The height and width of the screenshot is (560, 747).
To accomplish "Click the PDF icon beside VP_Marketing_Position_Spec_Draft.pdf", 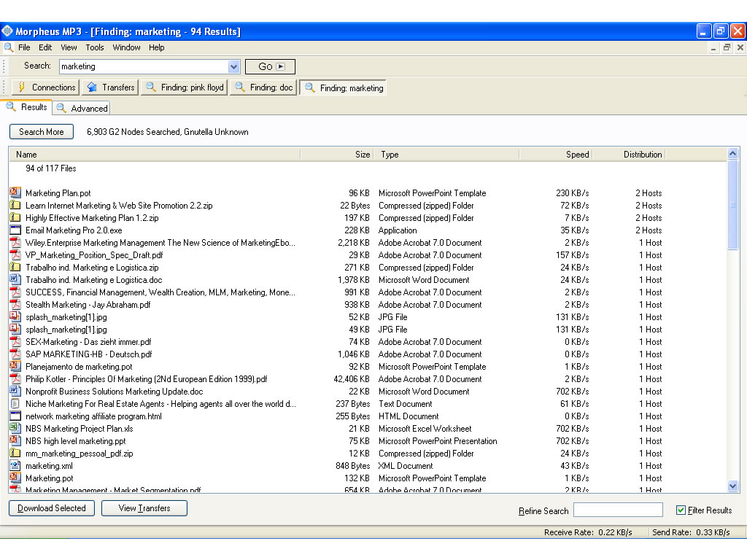I will (x=15, y=255).
